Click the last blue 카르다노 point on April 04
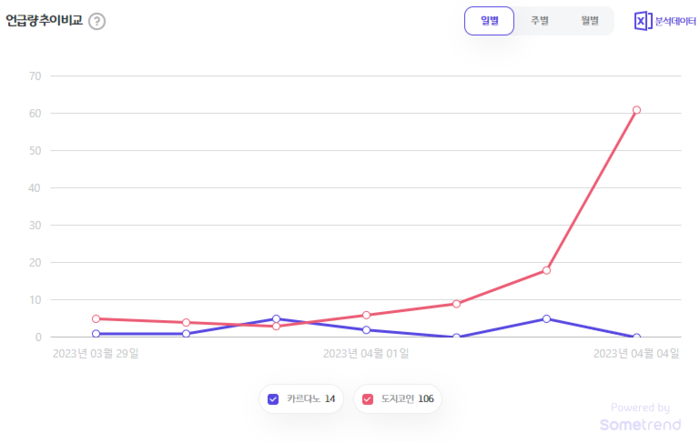The image size is (700, 443). coord(636,337)
